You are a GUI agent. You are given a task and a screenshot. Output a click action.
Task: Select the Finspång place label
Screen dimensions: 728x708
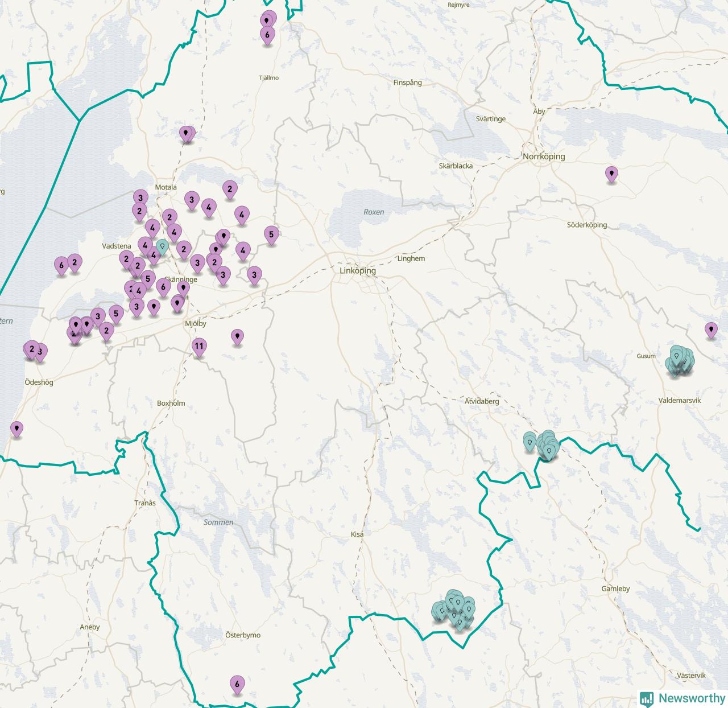coord(408,83)
